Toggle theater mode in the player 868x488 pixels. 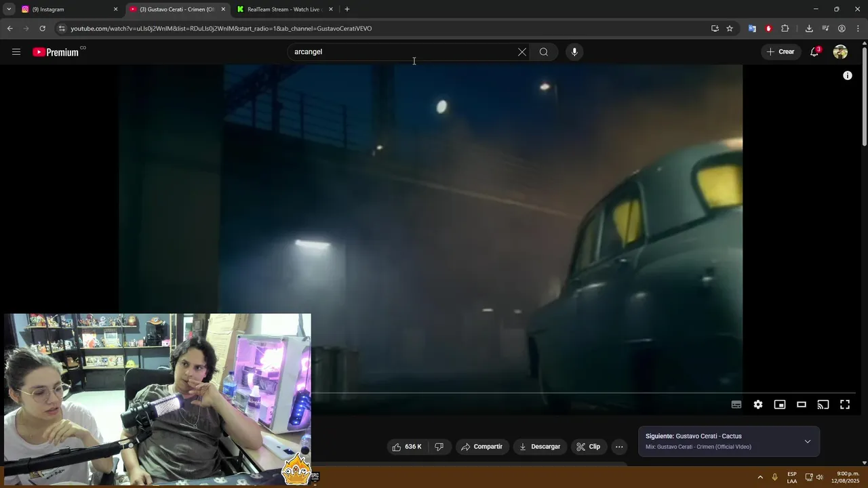click(802, 405)
